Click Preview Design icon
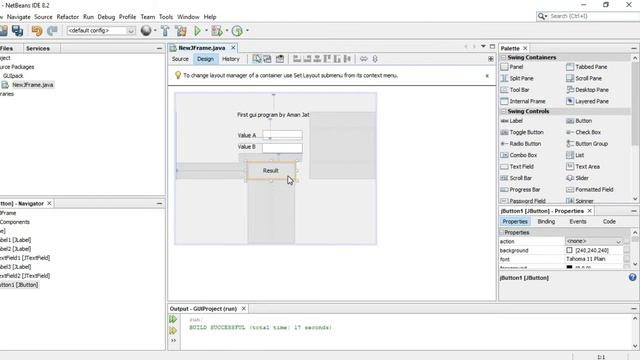 coord(280,59)
